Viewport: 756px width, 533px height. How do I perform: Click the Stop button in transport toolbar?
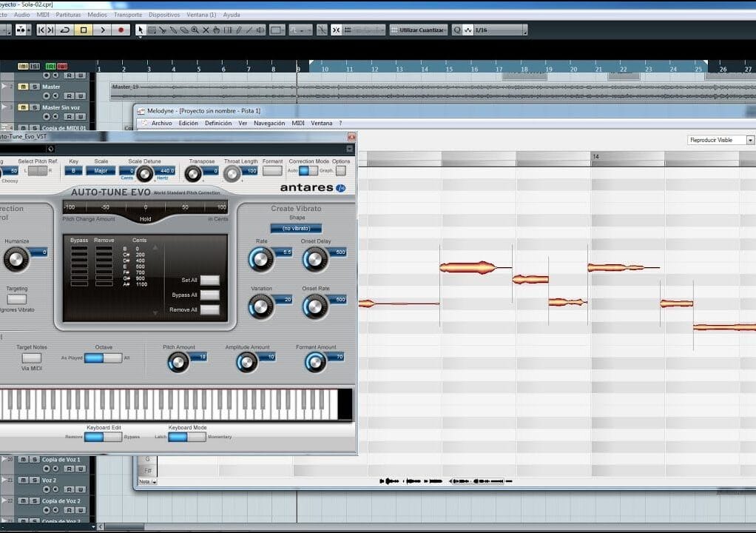84,30
